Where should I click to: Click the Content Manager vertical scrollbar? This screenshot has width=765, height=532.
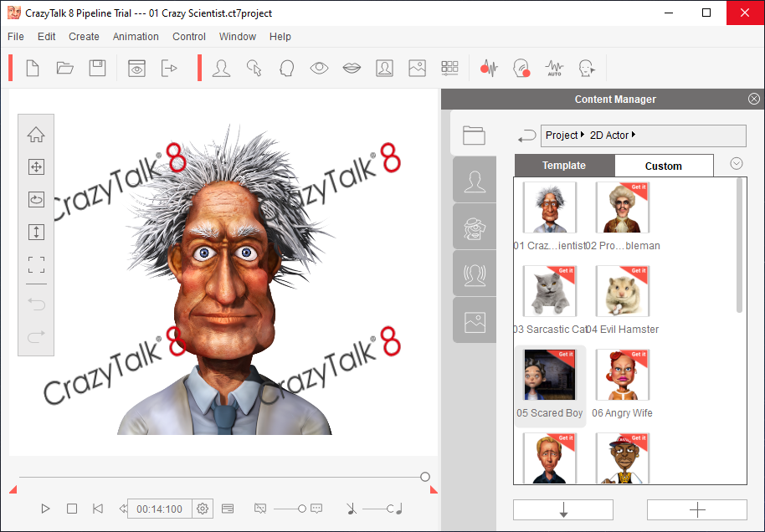click(739, 245)
